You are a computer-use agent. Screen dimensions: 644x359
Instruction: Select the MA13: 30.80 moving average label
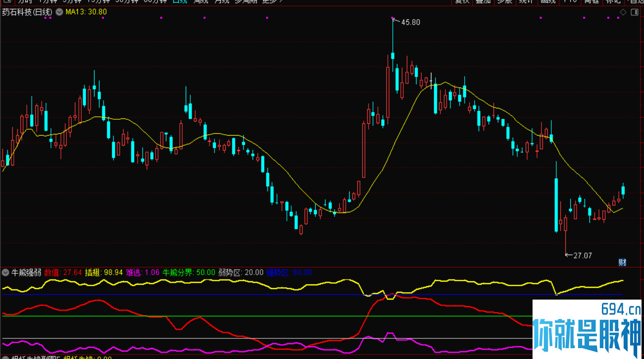pyautogui.click(x=86, y=12)
